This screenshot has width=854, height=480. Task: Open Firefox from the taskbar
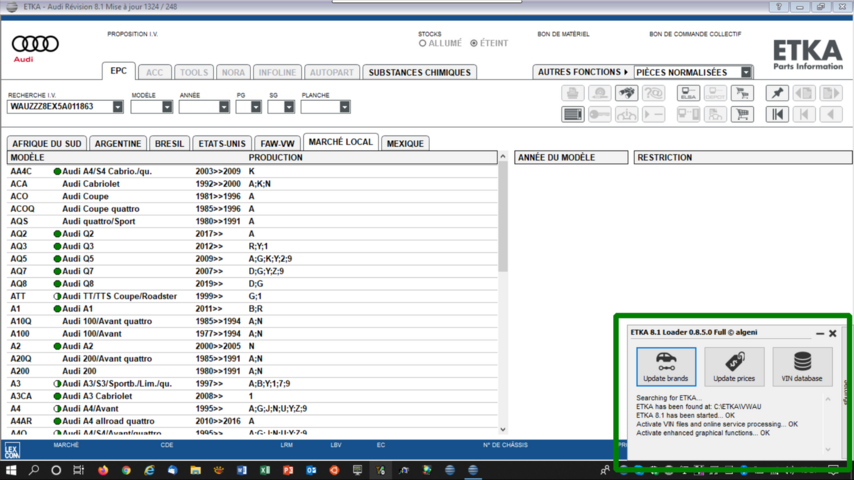pyautogui.click(x=103, y=470)
